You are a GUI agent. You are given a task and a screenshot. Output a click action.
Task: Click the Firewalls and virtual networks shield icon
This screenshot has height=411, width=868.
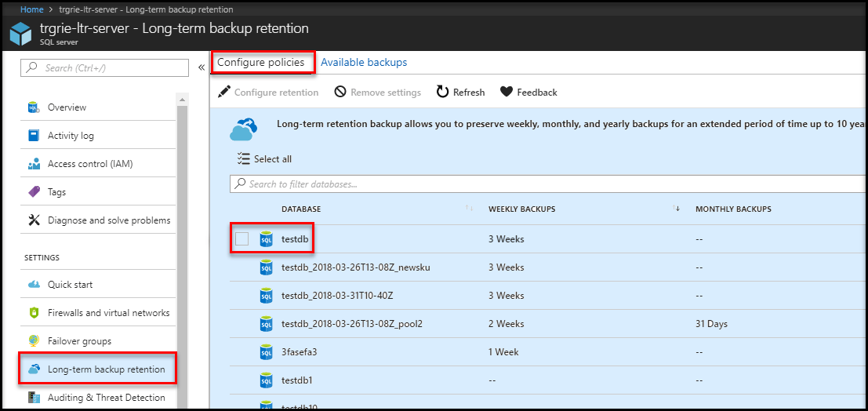tap(34, 312)
